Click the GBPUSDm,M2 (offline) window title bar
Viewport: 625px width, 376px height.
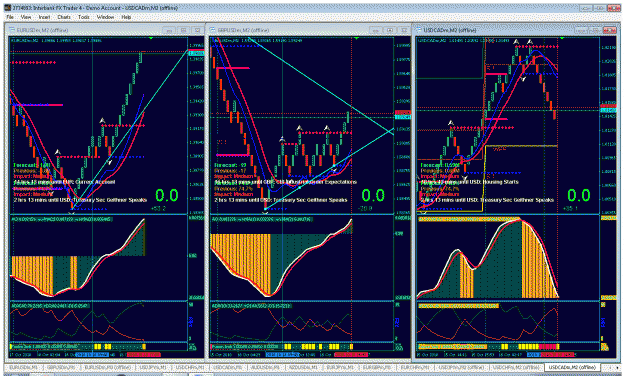point(309,30)
